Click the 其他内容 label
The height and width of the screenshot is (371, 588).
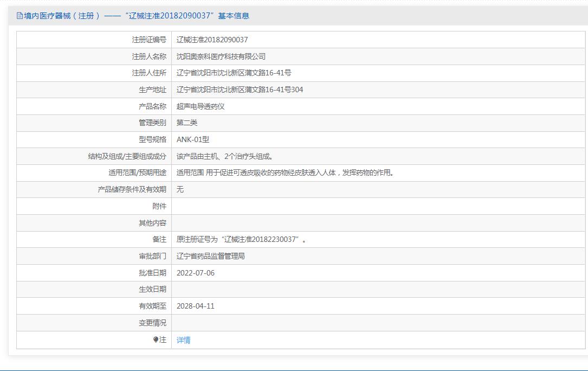point(152,223)
